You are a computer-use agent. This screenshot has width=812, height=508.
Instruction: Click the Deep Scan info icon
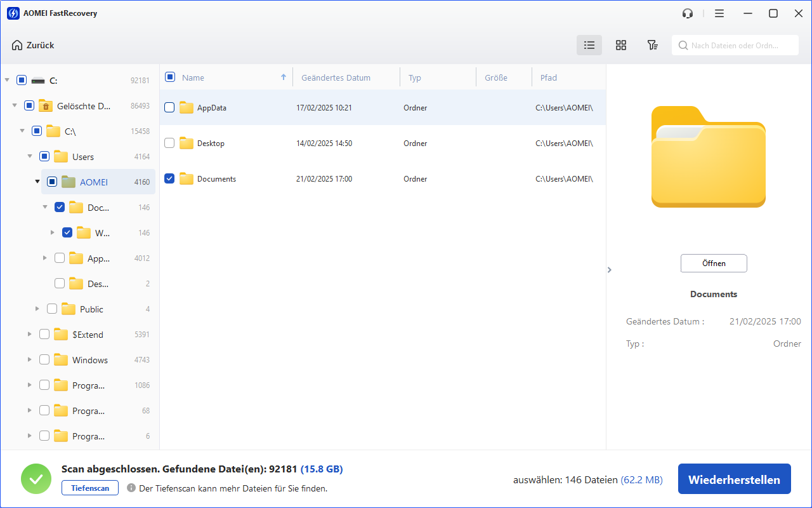coord(131,488)
